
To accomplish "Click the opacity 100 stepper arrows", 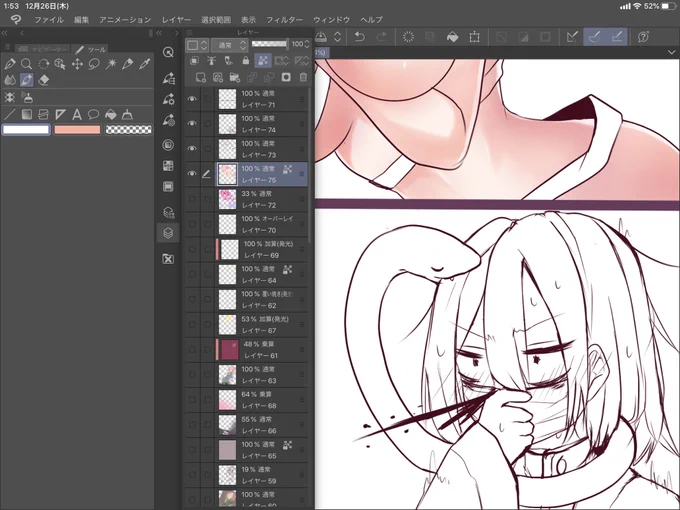I will click(x=307, y=44).
